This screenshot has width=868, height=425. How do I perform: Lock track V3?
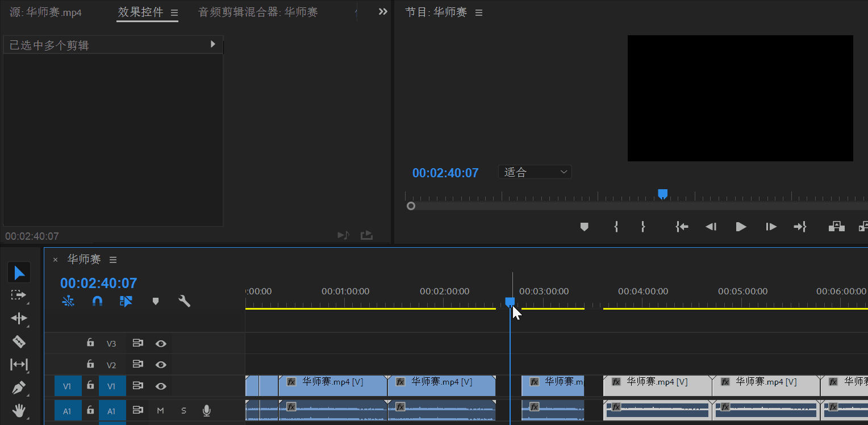click(90, 342)
